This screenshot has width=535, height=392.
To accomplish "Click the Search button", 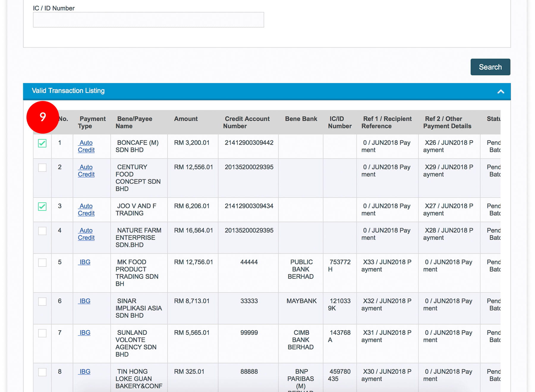I will 490,67.
